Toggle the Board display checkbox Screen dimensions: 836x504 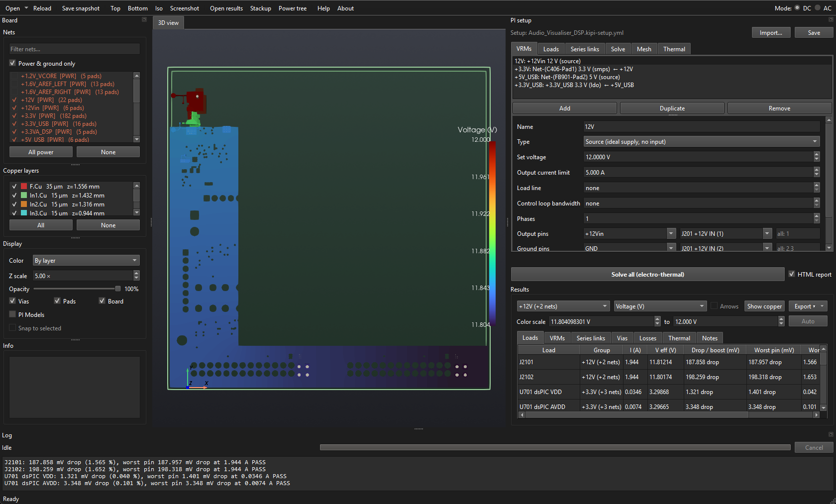(102, 301)
